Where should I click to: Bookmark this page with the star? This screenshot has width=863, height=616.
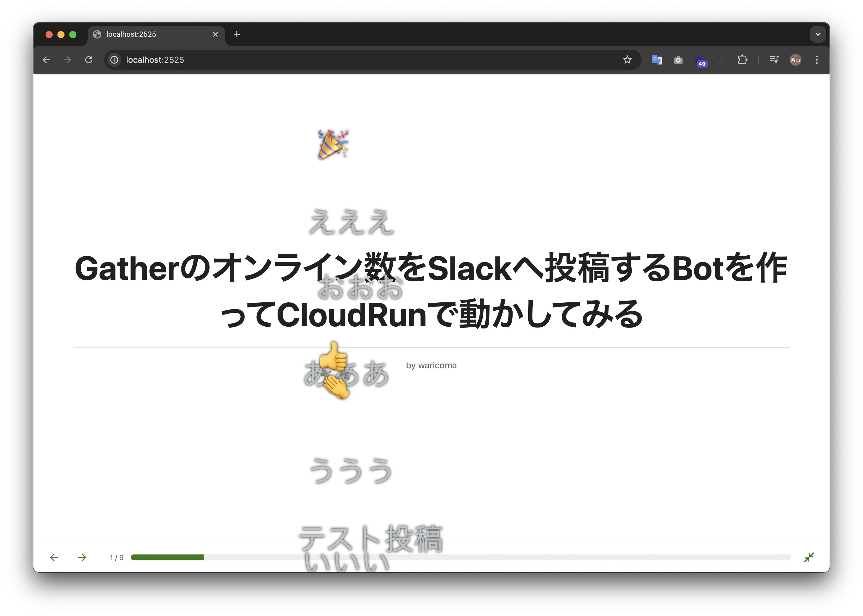pyautogui.click(x=627, y=59)
